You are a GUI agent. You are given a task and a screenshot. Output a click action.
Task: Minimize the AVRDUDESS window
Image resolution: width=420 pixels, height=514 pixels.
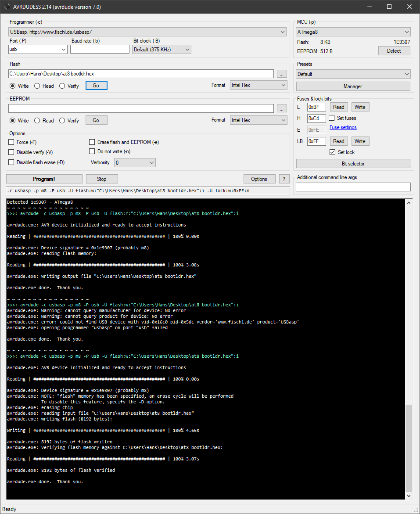click(369, 7)
